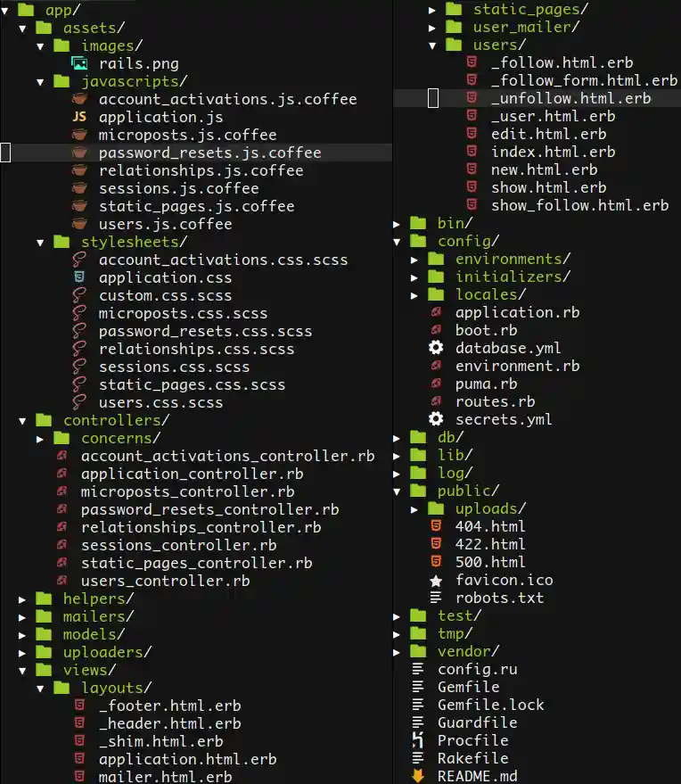Click the coffee icon beside microposts.js.coffee

pos(79,135)
